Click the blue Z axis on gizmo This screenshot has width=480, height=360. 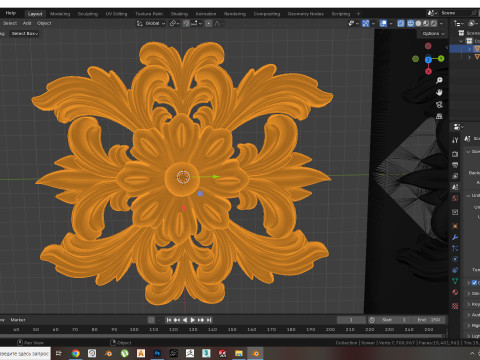(428, 59)
